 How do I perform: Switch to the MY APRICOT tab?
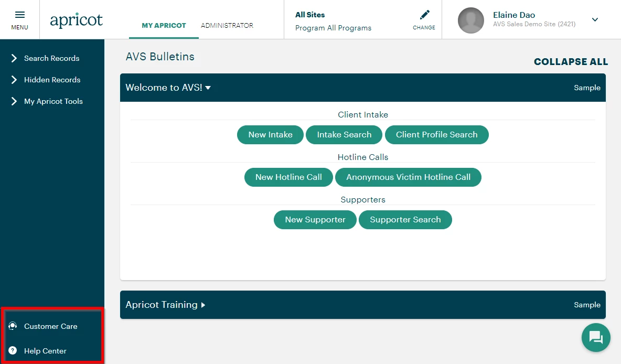(x=164, y=25)
